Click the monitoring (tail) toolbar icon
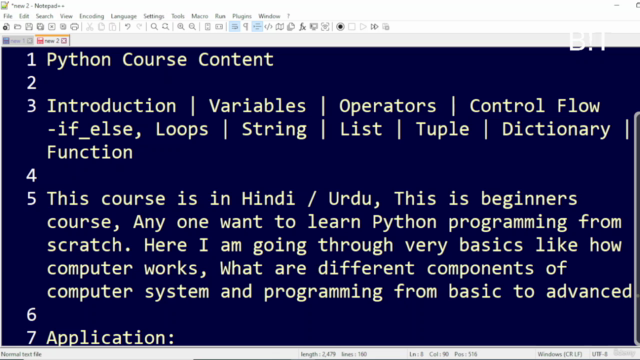640x360 pixels. pyautogui.click(x=325, y=27)
